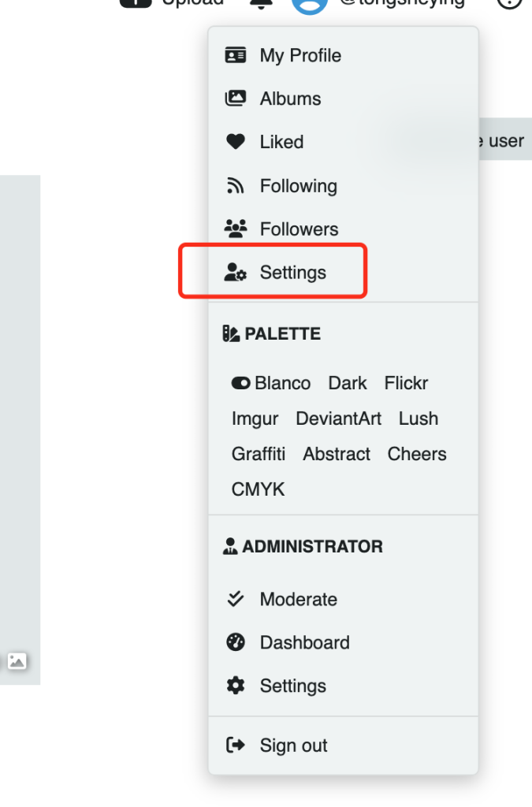
Task: Sign out of the account
Action: coord(293,746)
